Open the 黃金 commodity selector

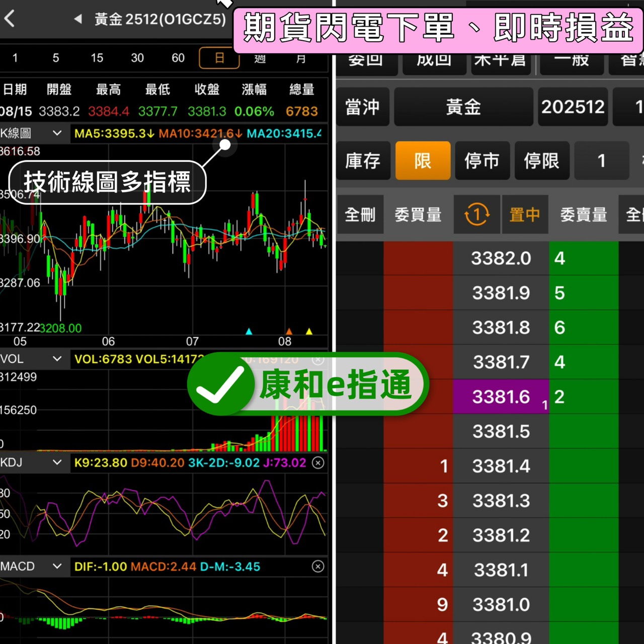coord(463,107)
